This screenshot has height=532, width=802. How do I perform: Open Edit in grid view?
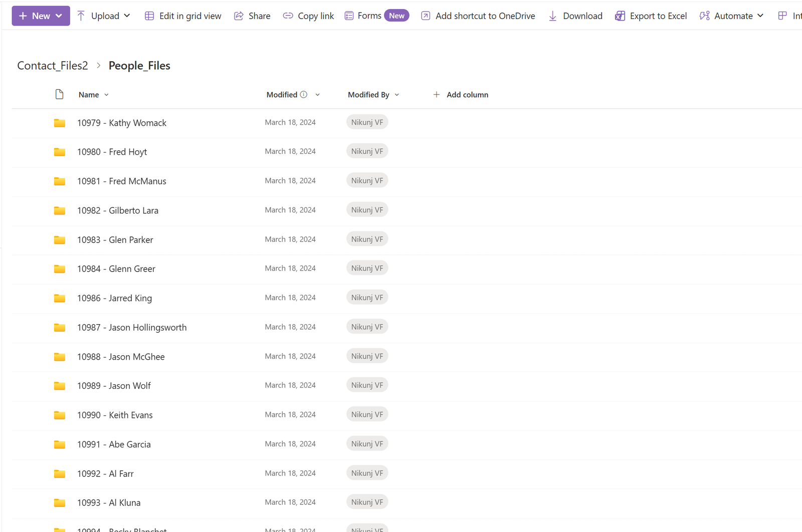point(183,16)
